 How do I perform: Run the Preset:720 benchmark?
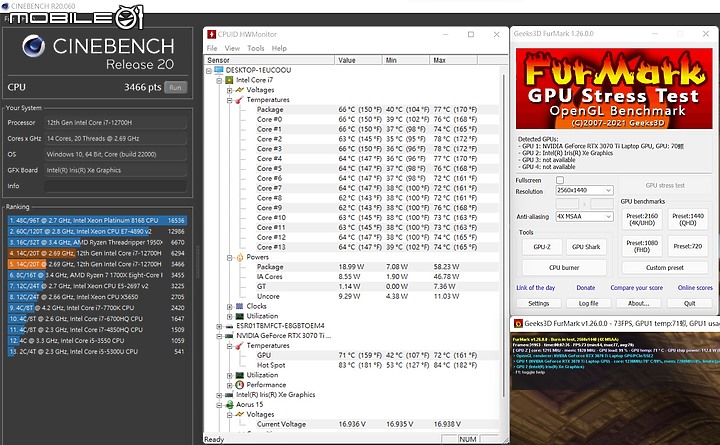(x=687, y=246)
